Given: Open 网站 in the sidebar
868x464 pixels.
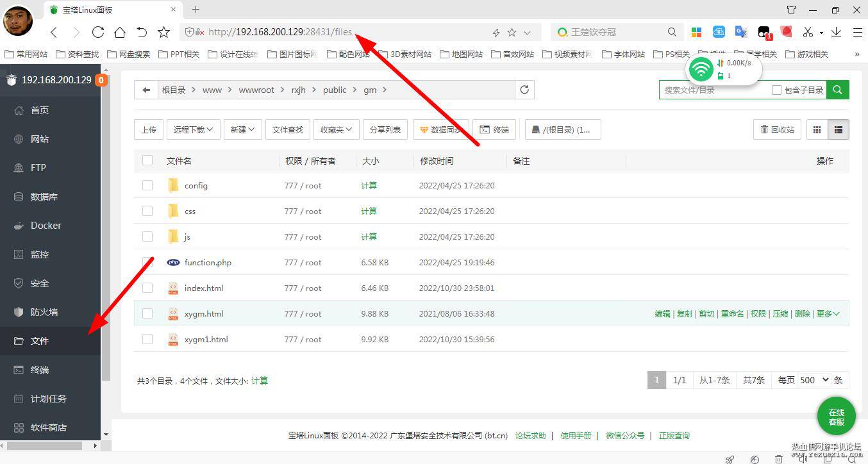Looking at the screenshot, I should click(x=40, y=139).
